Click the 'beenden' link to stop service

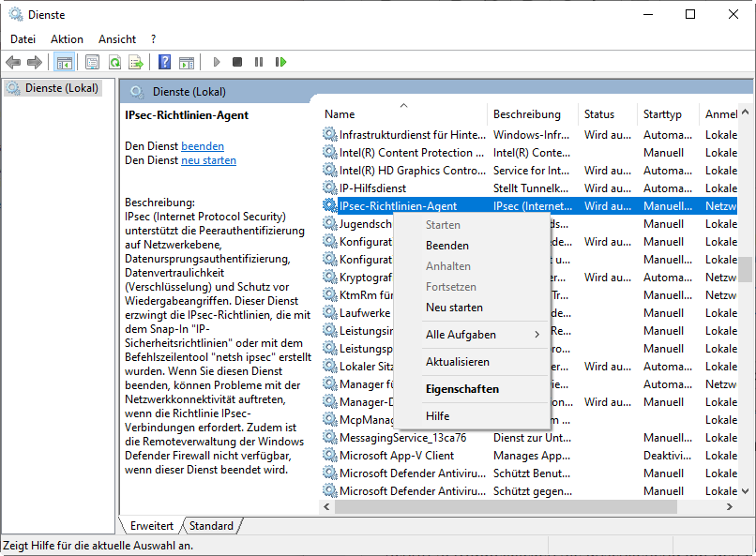[x=203, y=146]
